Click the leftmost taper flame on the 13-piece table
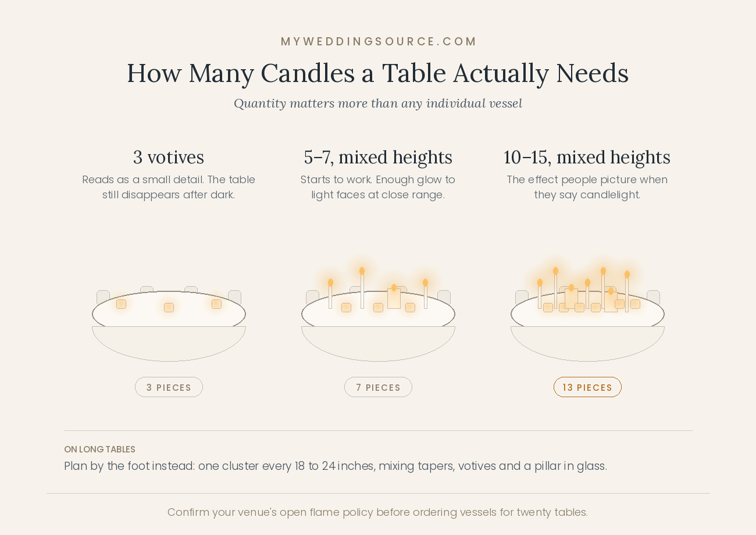This screenshot has height=535, width=756. (x=540, y=283)
